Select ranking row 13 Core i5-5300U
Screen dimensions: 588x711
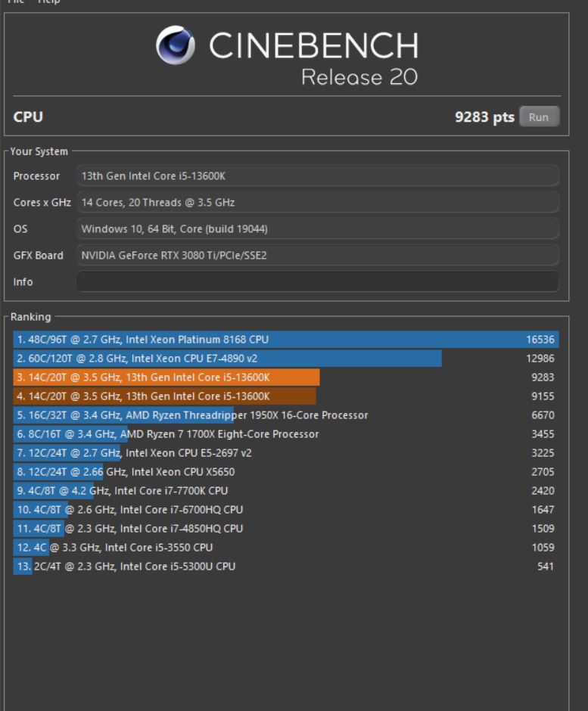286,567
